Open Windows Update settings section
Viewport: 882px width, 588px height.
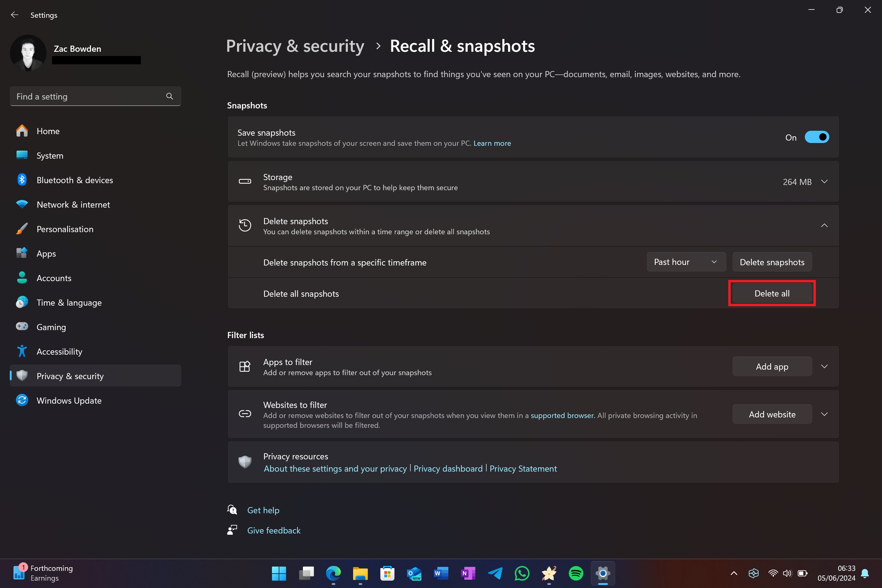point(69,400)
